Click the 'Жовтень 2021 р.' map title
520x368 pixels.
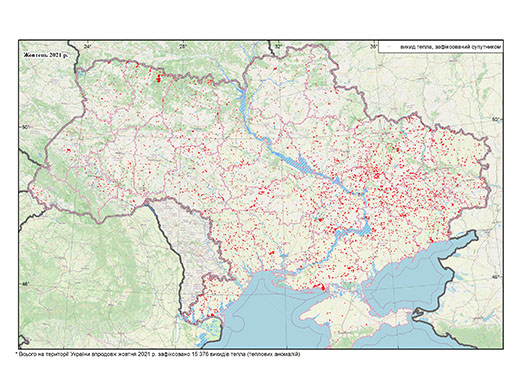pos(45,55)
